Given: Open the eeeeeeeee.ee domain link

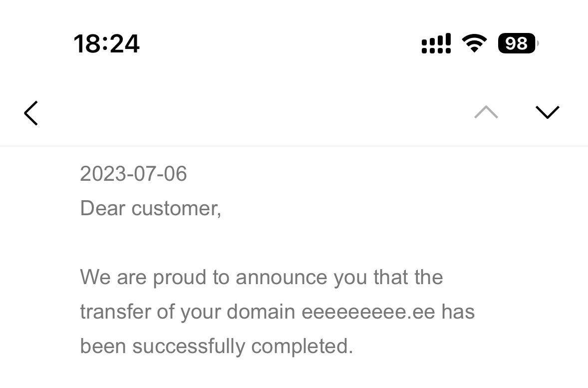Looking at the screenshot, I should [x=368, y=312].
